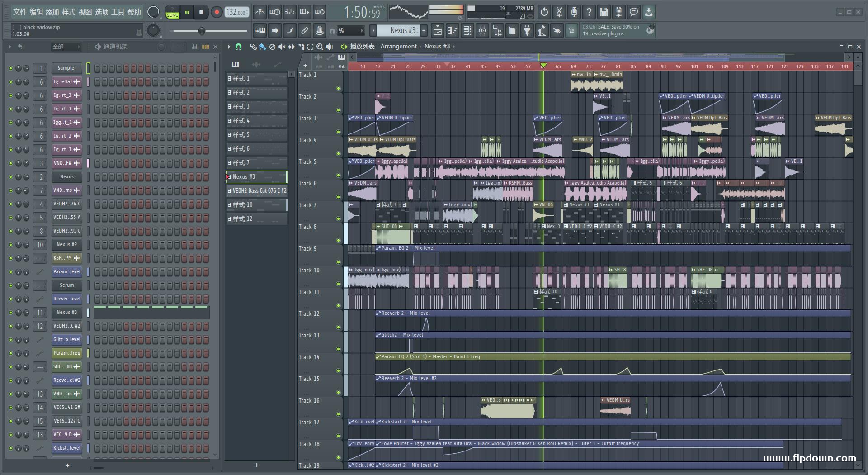This screenshot has height=475, width=868.
Task: Open the plugin picker plug icon
Action: click(527, 31)
